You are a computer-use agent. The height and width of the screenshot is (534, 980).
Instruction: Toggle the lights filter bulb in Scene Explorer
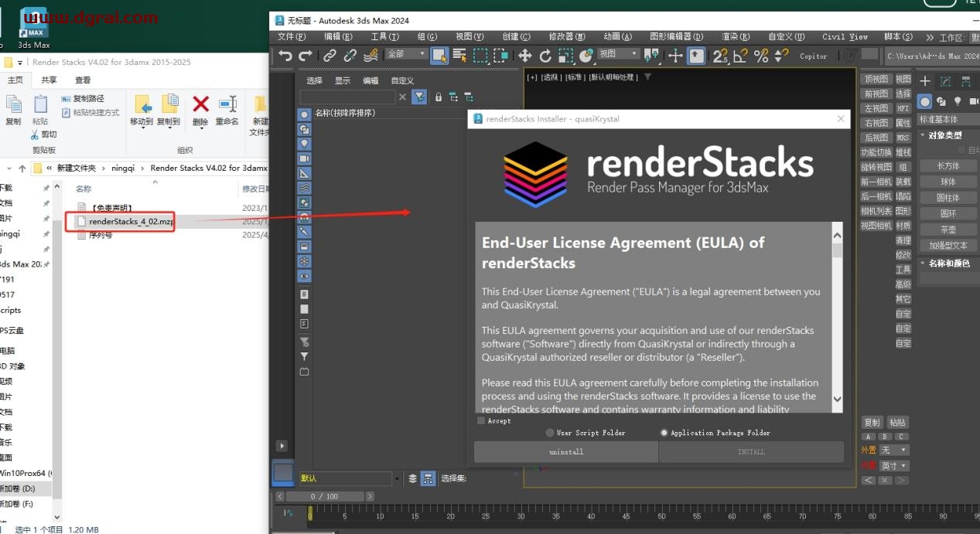[304, 144]
